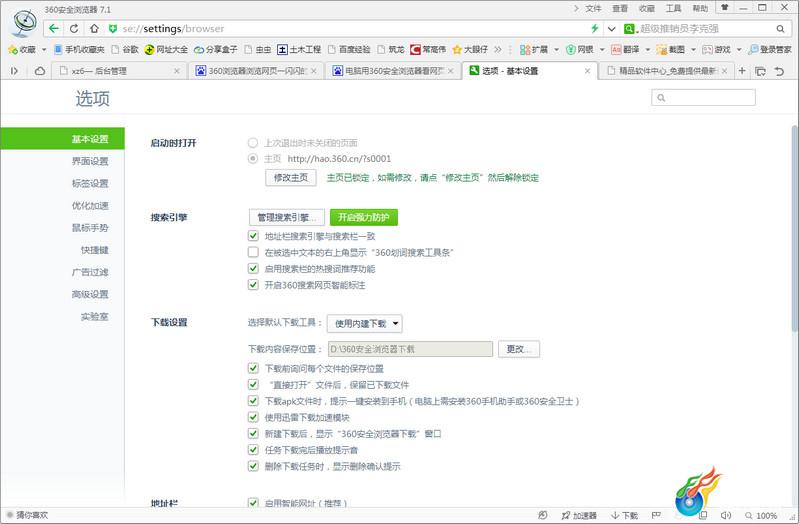Image resolution: width=799 pixels, height=524 pixels.
Task: Expand the 收藏 favorites dropdown arrow
Action: coord(44,49)
